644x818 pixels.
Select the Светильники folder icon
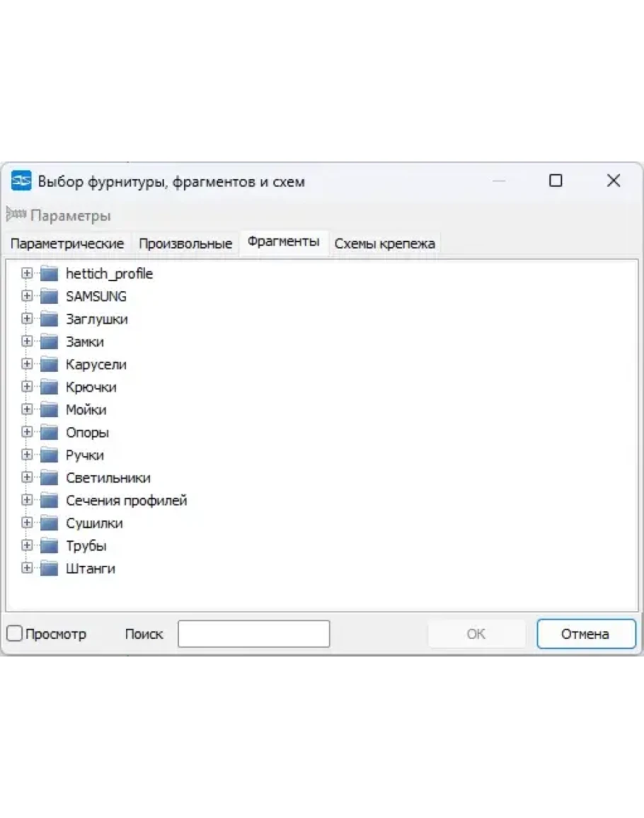click(49, 477)
